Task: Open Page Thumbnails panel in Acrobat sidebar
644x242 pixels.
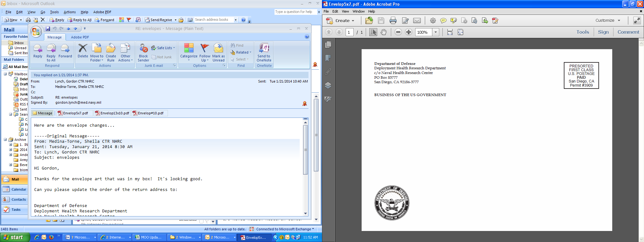Action: coord(328,44)
